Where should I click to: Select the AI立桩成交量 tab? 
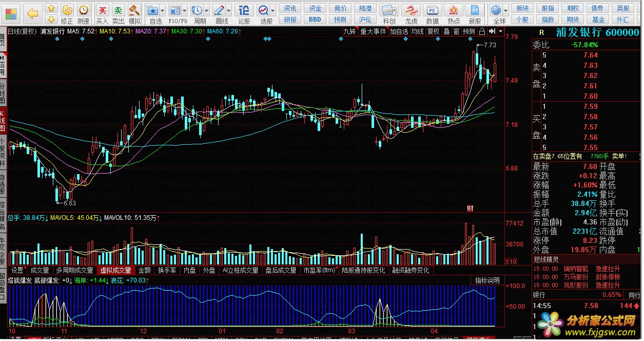[240, 270]
